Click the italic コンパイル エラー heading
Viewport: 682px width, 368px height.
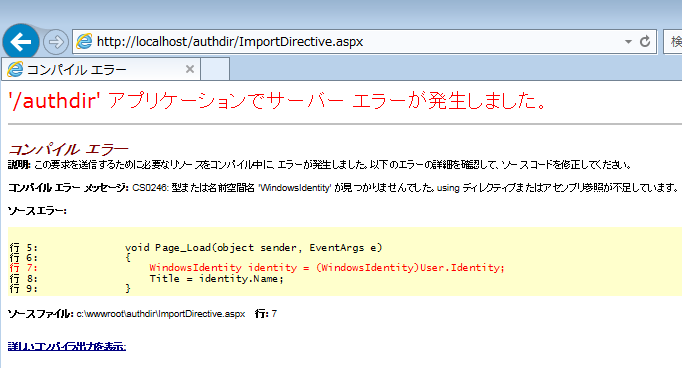coord(68,149)
